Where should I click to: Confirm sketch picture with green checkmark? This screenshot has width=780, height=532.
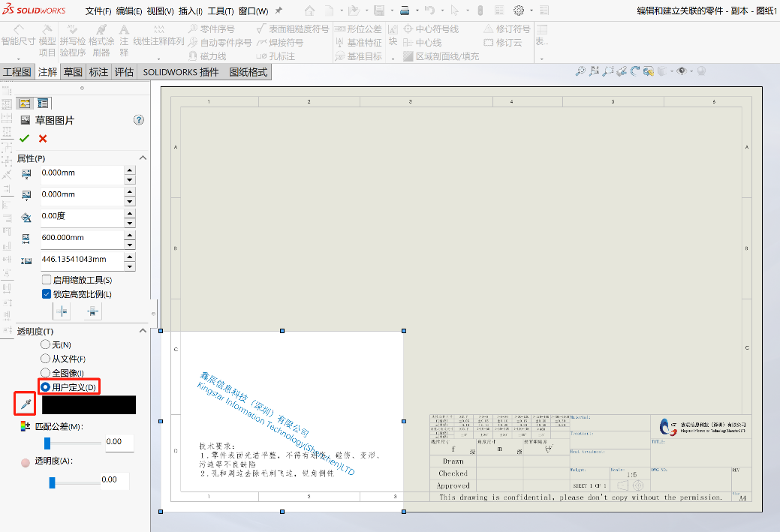tap(25, 139)
